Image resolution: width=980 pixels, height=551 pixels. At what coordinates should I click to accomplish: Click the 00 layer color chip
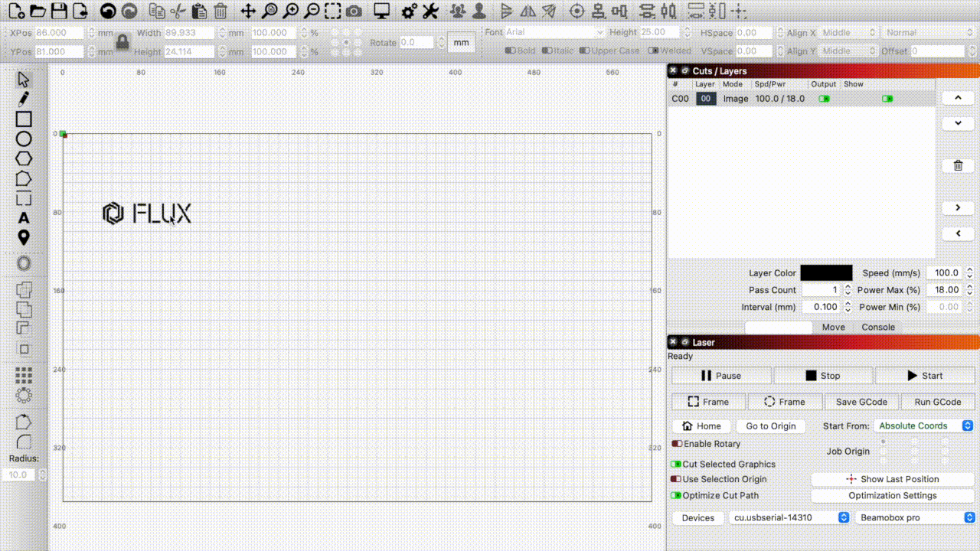(x=706, y=99)
